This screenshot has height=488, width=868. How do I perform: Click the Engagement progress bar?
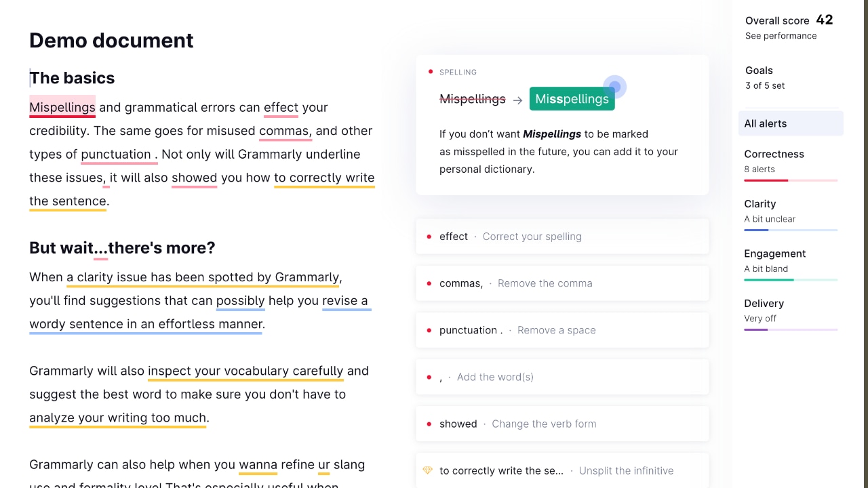click(791, 281)
